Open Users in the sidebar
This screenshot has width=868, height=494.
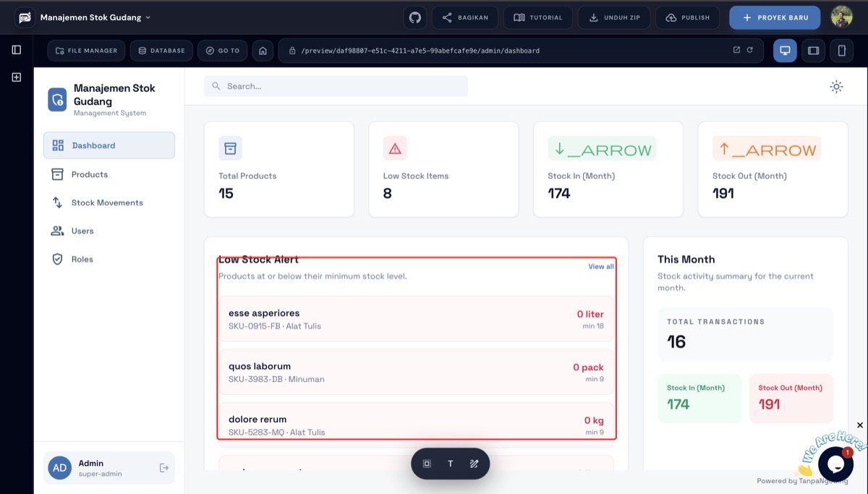pos(109,231)
